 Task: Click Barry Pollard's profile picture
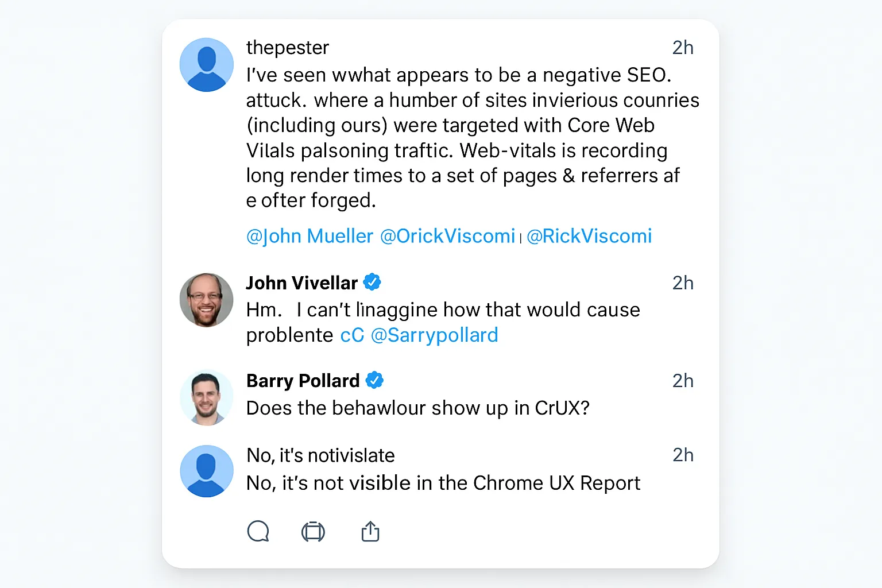pos(207,397)
